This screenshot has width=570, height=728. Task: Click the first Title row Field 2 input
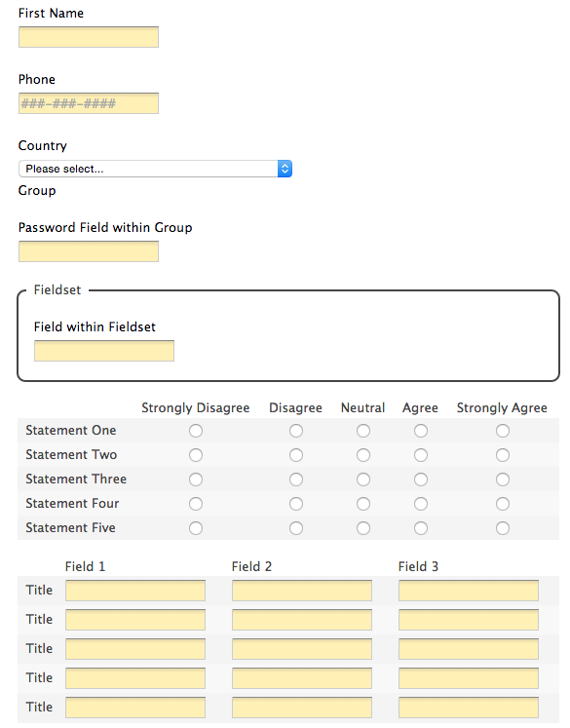302,591
